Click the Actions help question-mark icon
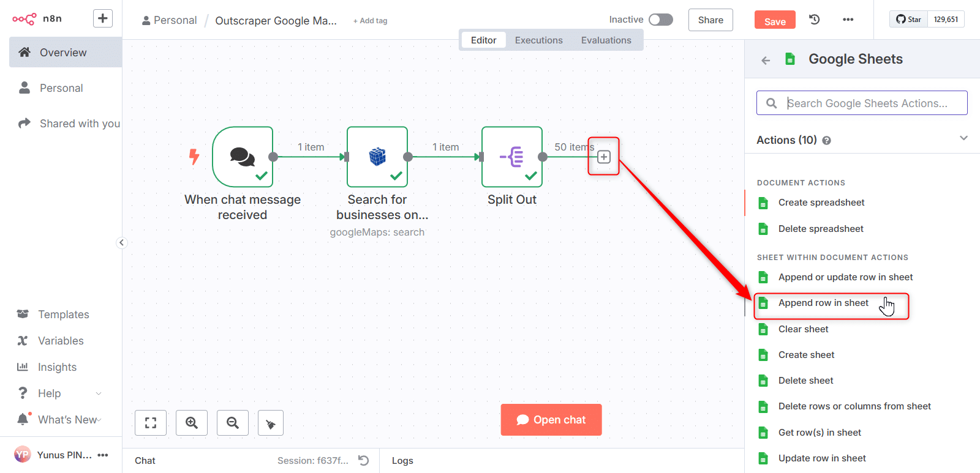Image resolution: width=980 pixels, height=473 pixels. tap(827, 141)
